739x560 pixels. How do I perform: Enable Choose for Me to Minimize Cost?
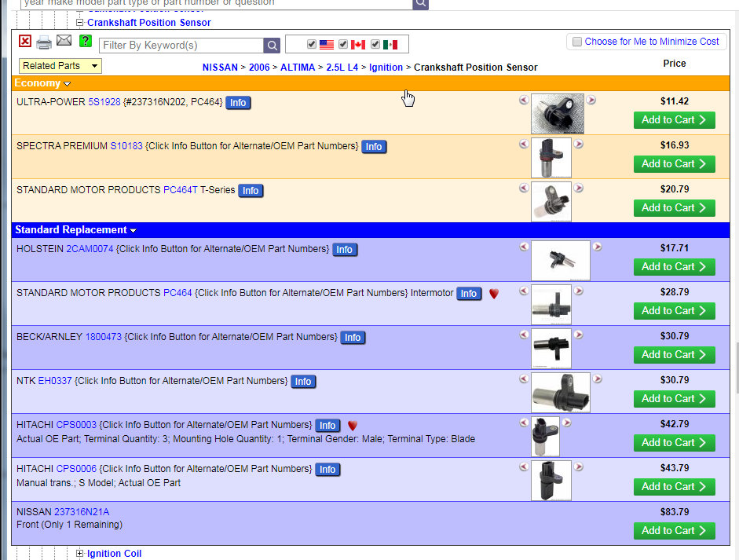(577, 42)
